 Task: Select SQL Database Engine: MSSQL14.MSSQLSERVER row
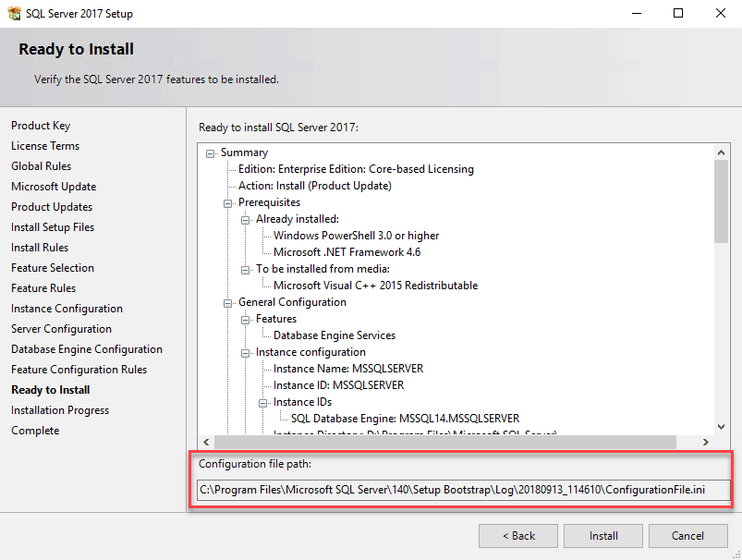tap(405, 419)
